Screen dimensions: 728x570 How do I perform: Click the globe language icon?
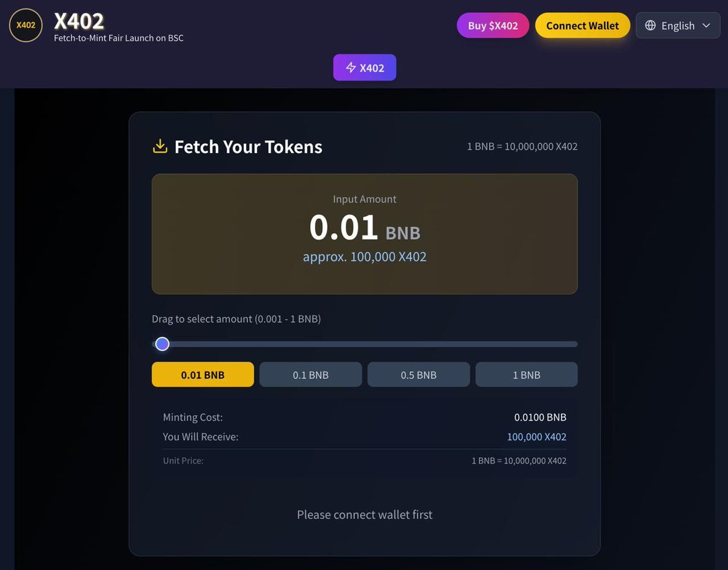pos(650,25)
